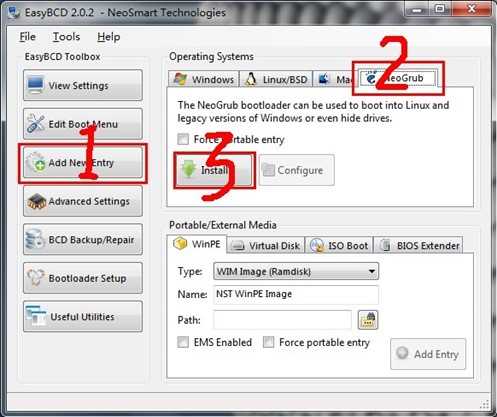Viewport: 497px width, 417px height.
Task: Open the Tools menu
Action: point(66,37)
